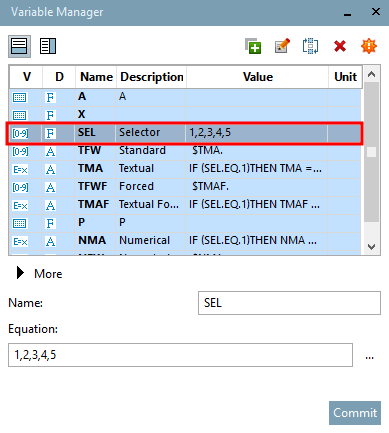Click the A domain icon in NMA row

coord(50,241)
